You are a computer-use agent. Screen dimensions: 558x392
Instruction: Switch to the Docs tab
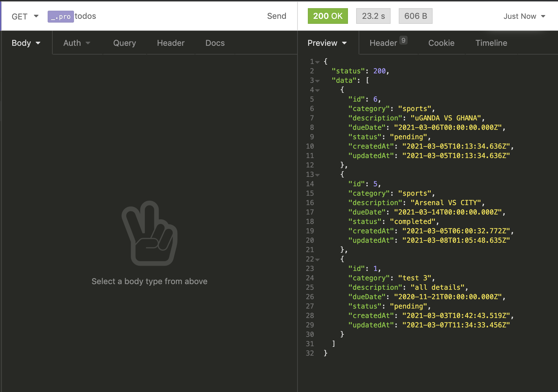(x=215, y=43)
